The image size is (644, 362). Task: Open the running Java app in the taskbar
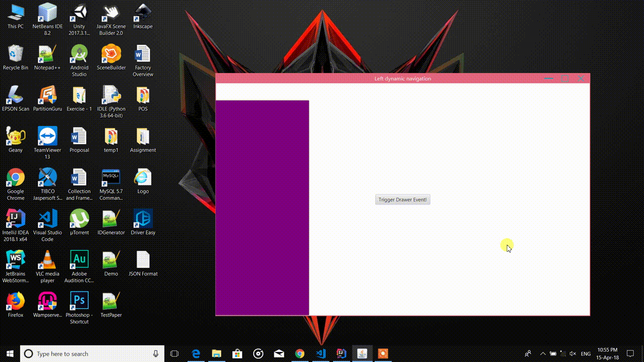(362, 353)
